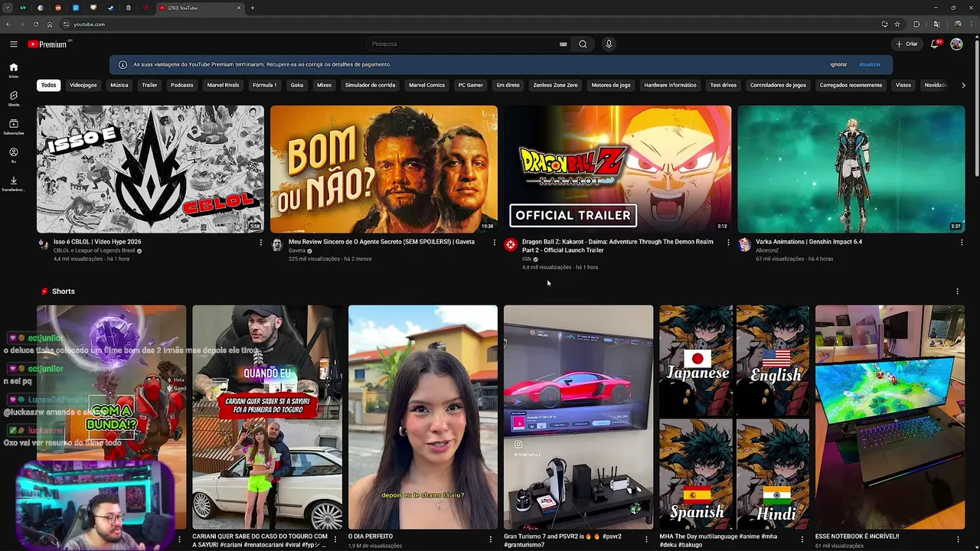Image resolution: width=980 pixels, height=551 pixels.
Task: Open the ESSE NOTEBOOK É INCRÍVEL short
Action: [890, 417]
